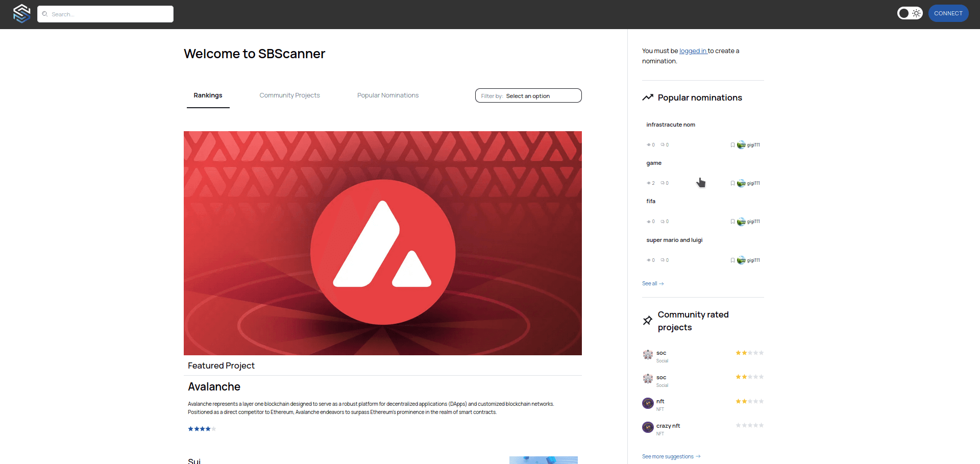Viewport: 980px width, 464px height.
Task: Click comments icon of super mario and luigi
Action: [663, 260]
